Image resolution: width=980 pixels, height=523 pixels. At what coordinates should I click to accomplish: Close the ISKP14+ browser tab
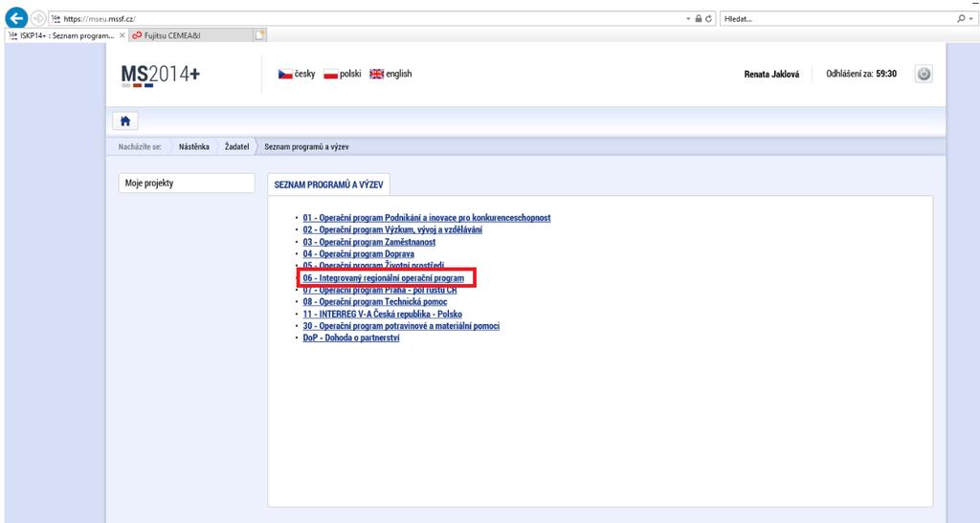click(x=122, y=35)
